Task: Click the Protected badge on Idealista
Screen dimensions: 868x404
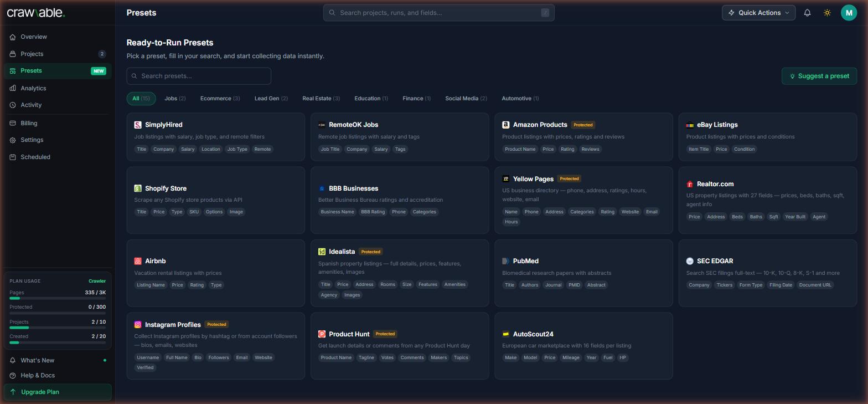Action: [371, 252]
